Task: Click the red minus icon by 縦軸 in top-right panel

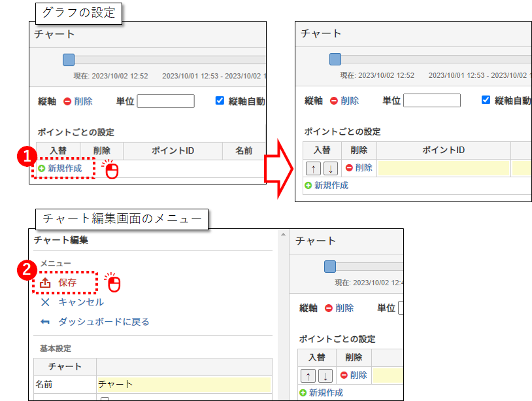Action: [334, 101]
